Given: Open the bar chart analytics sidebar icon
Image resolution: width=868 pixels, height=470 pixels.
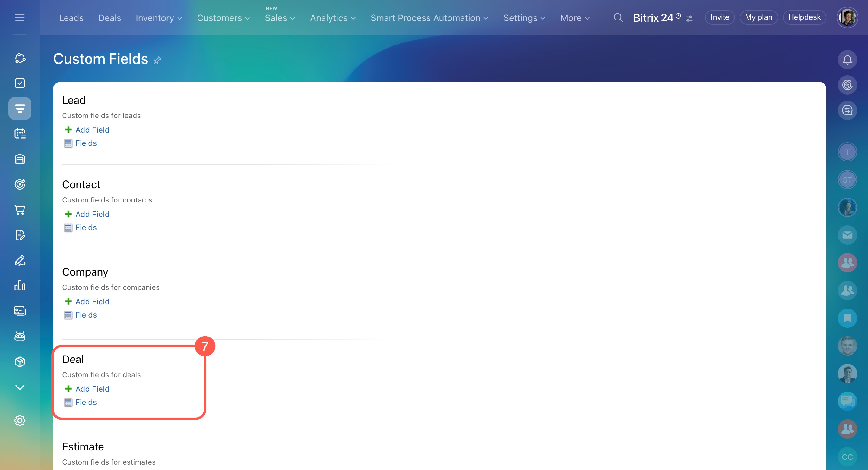Looking at the screenshot, I should [20, 286].
